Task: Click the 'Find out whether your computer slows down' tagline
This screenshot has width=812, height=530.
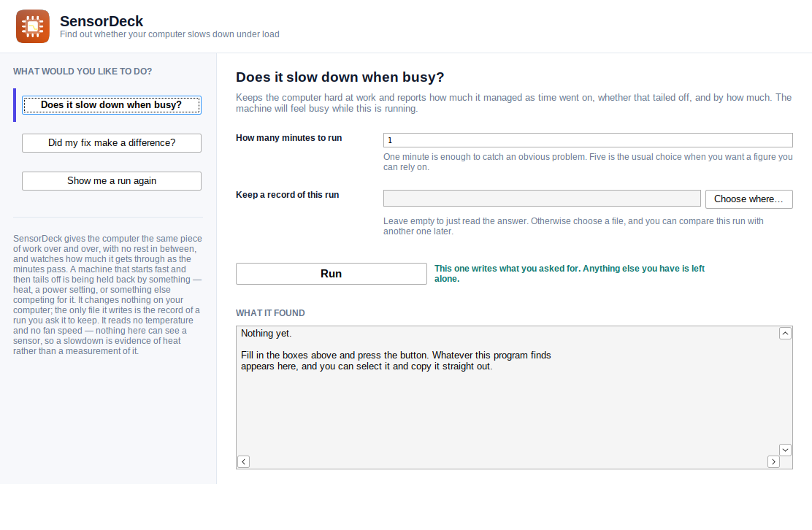Action: point(169,34)
